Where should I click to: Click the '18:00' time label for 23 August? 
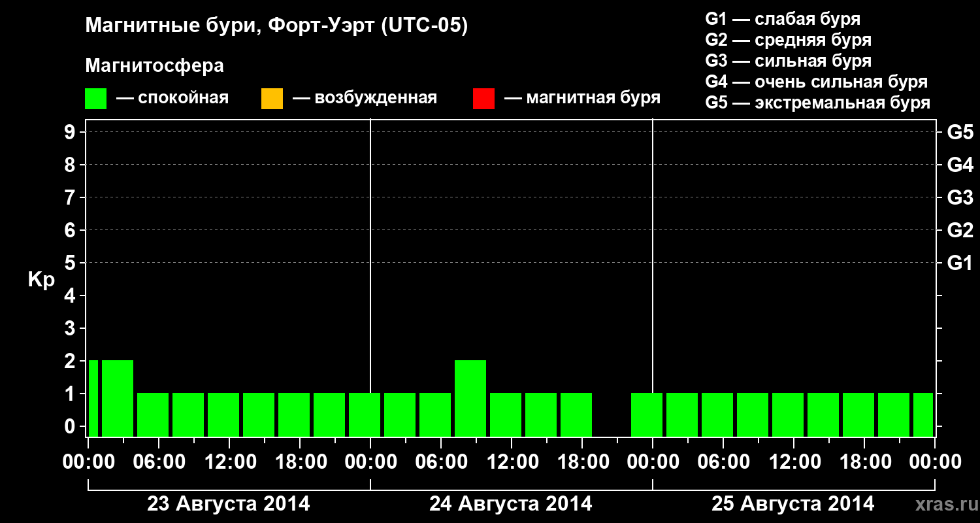point(300,462)
